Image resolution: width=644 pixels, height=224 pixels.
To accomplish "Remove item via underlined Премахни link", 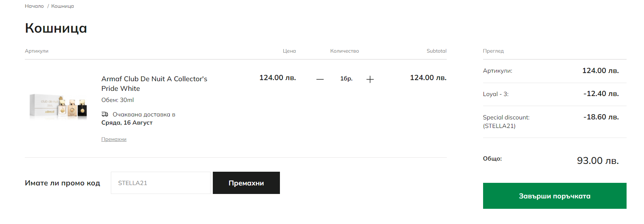I will pyautogui.click(x=114, y=139).
